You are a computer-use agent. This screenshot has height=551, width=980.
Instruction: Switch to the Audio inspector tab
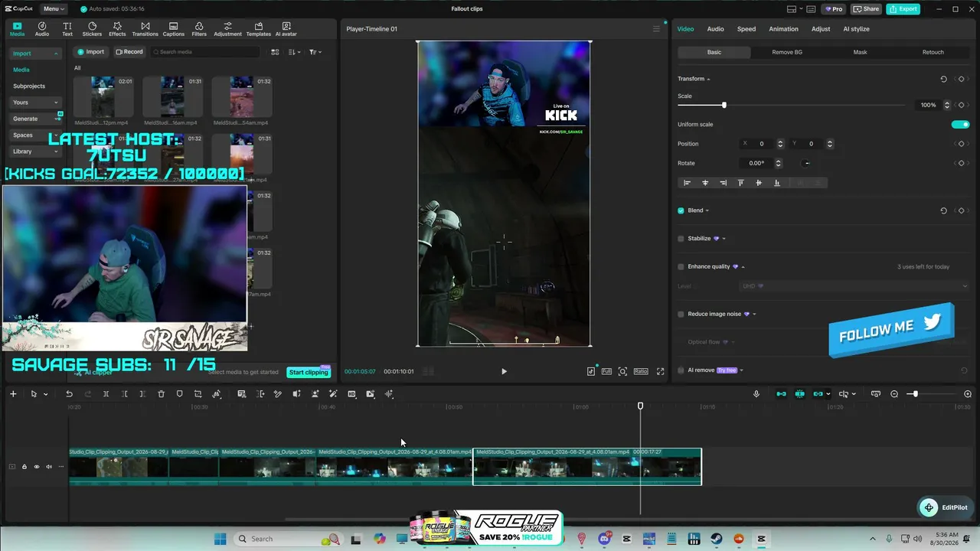(715, 29)
